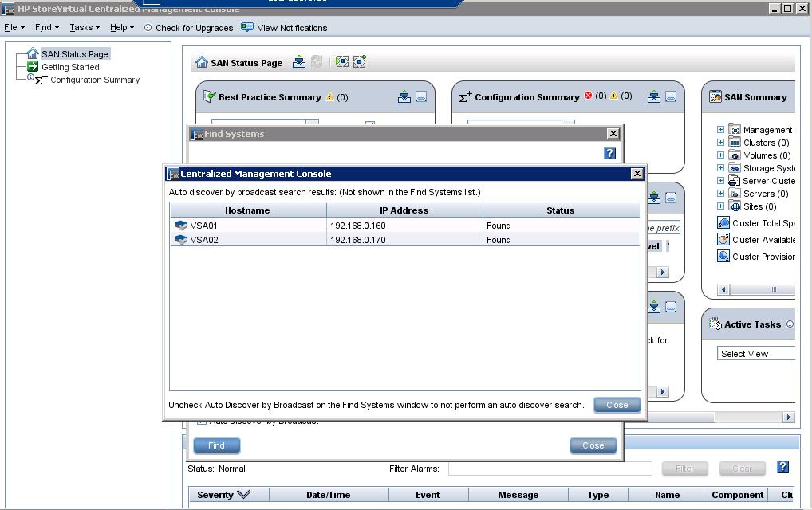Expand the Sites (0) node

720,206
